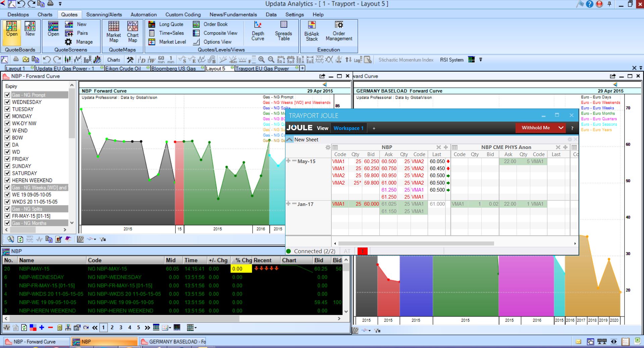Uncheck the TUESDAY expiry checkbox
This screenshot has width=644, height=348.
pyautogui.click(x=7, y=109)
